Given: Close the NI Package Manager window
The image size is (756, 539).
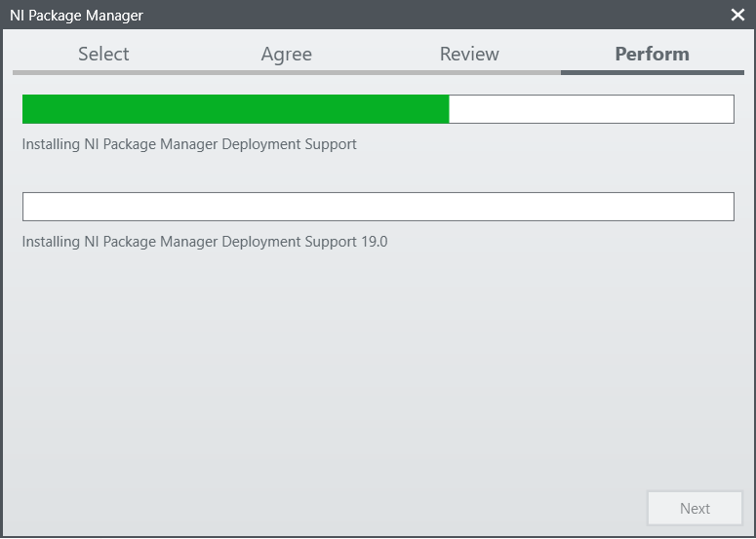Looking at the screenshot, I should tap(737, 15).
